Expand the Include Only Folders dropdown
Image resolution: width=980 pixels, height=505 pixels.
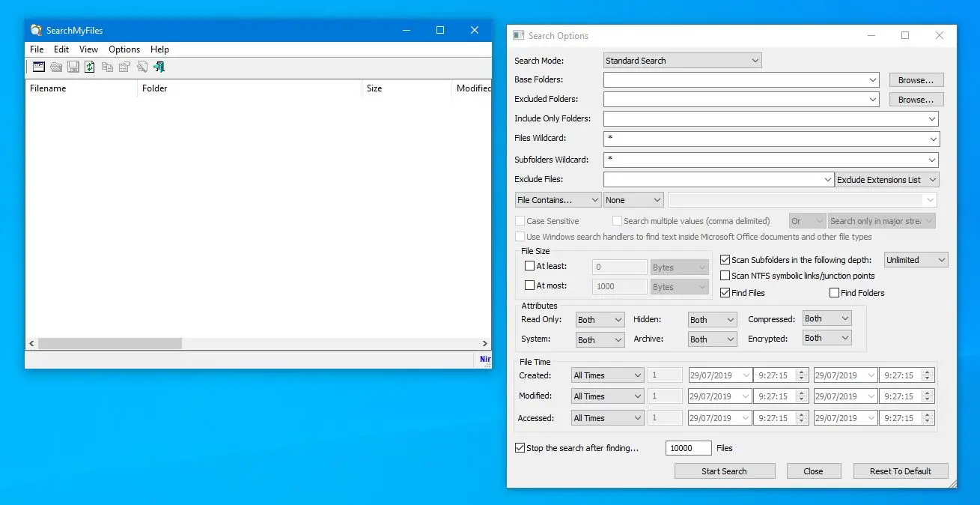click(932, 118)
